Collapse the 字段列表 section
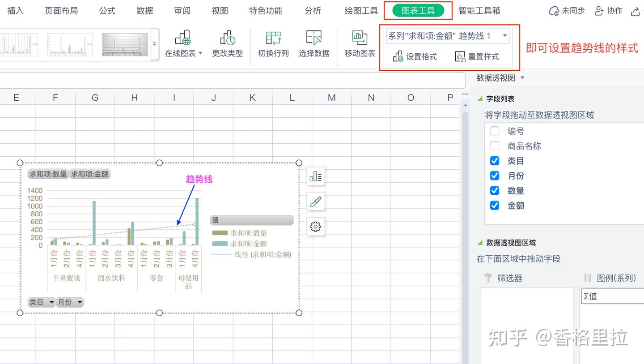 click(480, 99)
